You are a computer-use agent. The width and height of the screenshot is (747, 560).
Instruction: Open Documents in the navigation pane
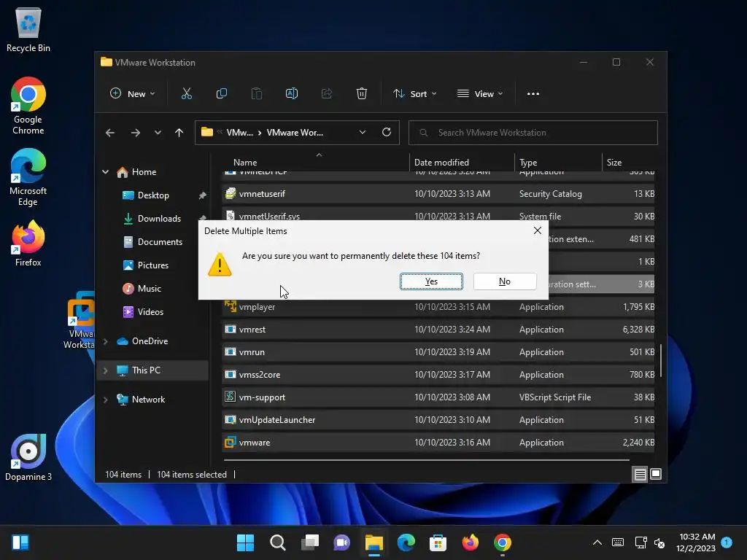click(160, 242)
